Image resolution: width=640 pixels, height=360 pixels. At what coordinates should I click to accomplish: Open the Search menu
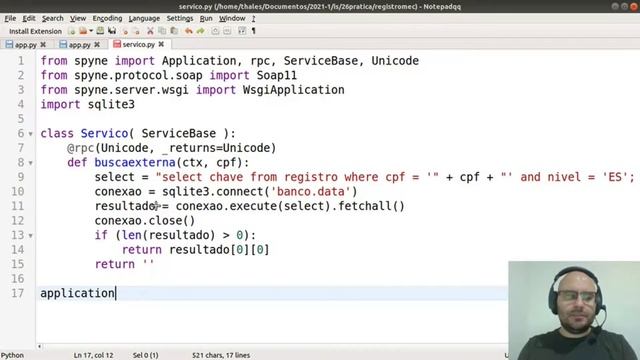[x=53, y=18]
